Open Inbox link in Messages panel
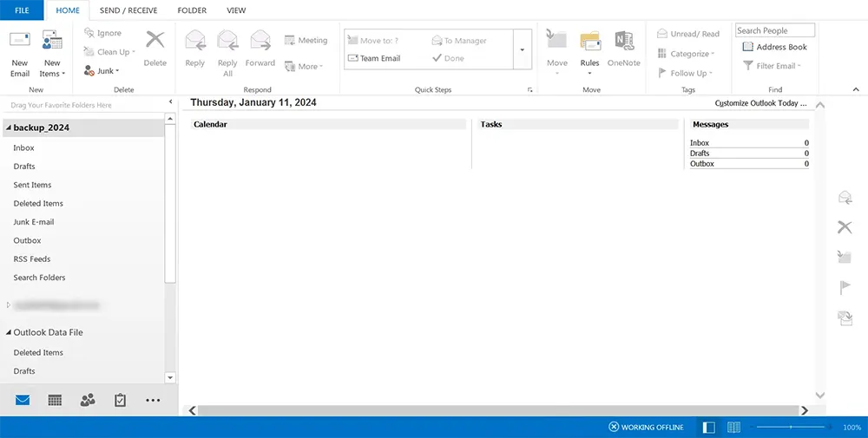 [699, 143]
